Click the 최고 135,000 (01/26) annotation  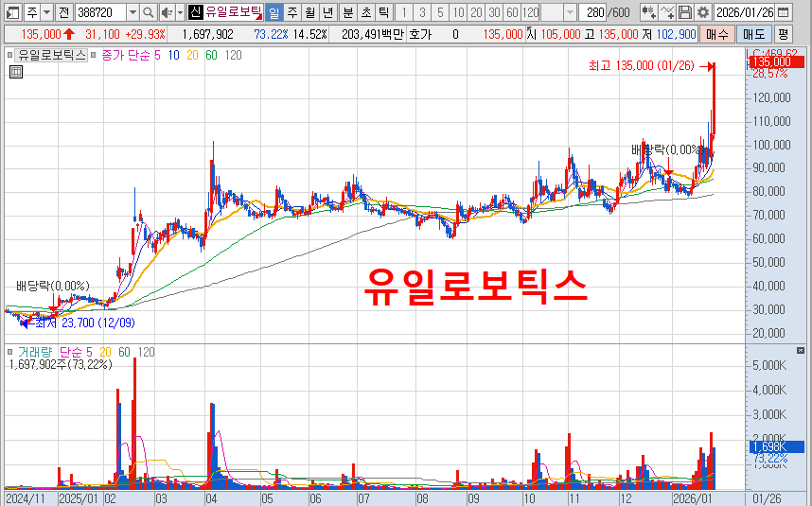[641, 65]
